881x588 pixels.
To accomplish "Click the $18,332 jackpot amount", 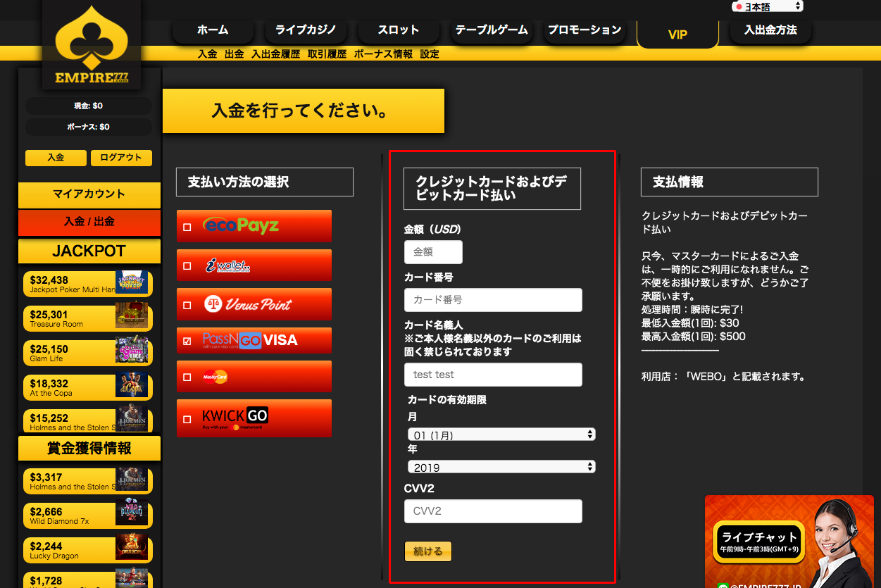I will (x=49, y=383).
